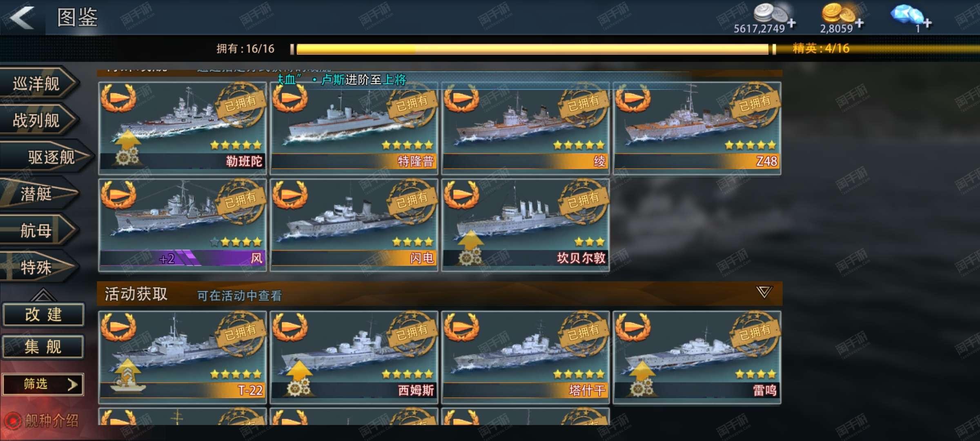Click the 集舰 button
Viewport: 980px width, 441px height.
click(x=43, y=347)
